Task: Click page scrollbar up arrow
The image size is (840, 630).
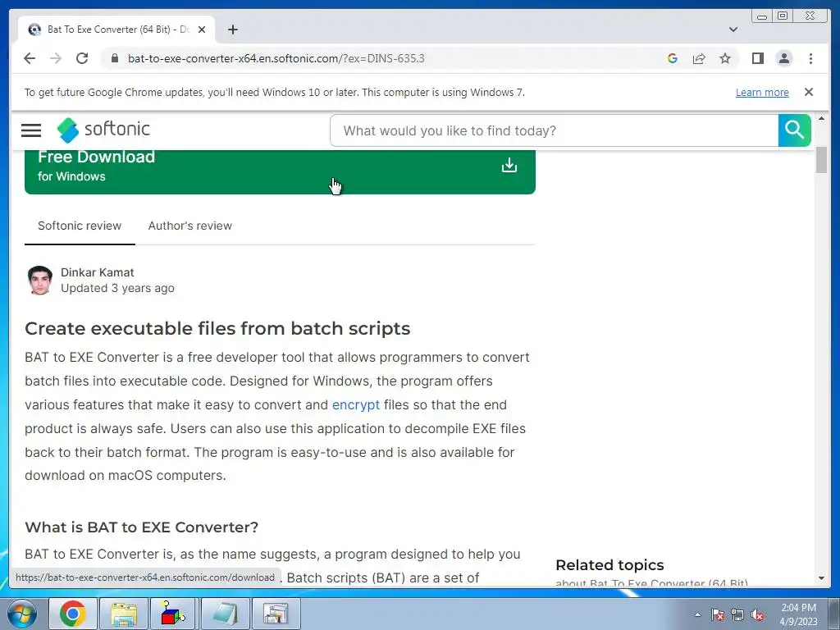Action: coord(821,118)
